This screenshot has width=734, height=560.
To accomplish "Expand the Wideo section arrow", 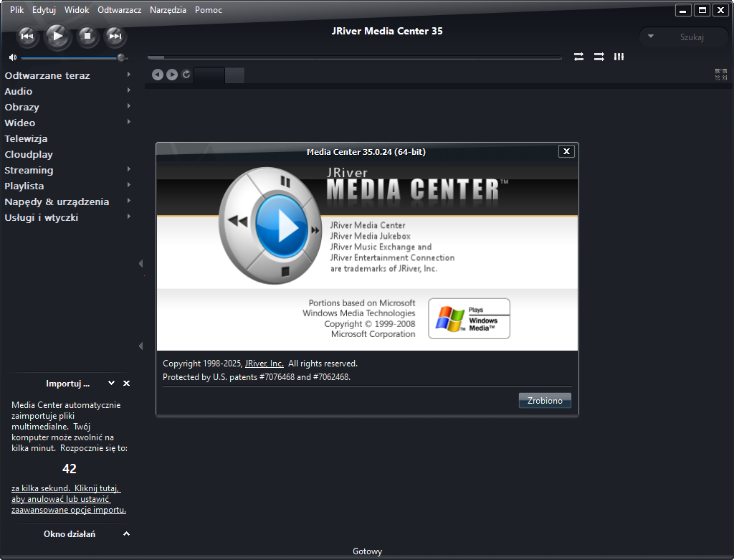I will [x=129, y=122].
